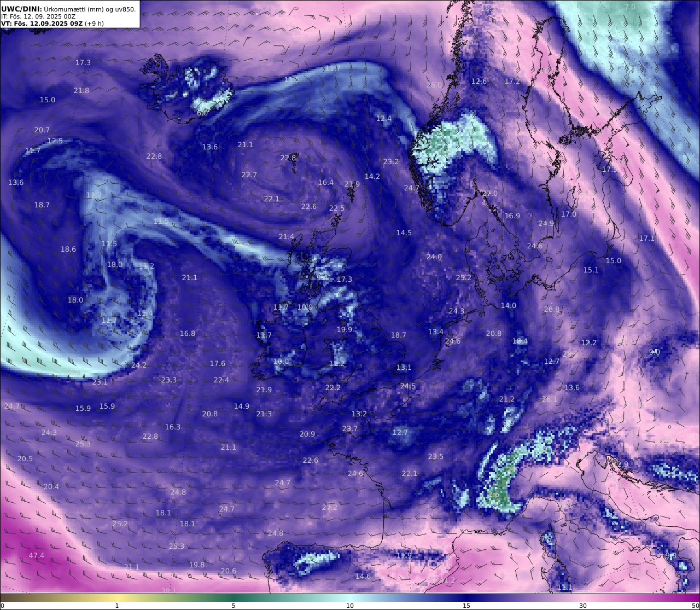This screenshot has width=700, height=610.
Task: Click the 27.0 value on the map
Action: pyautogui.click(x=490, y=193)
